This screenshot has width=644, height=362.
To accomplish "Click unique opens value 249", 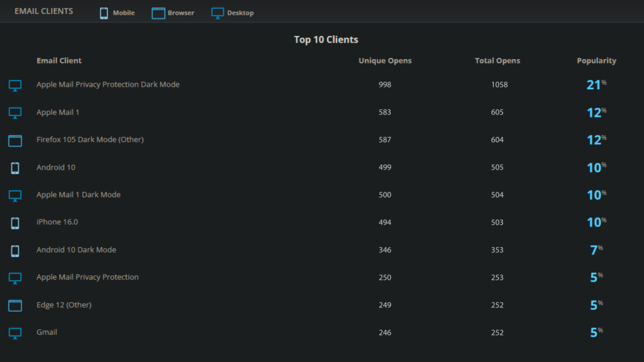I will tap(385, 305).
